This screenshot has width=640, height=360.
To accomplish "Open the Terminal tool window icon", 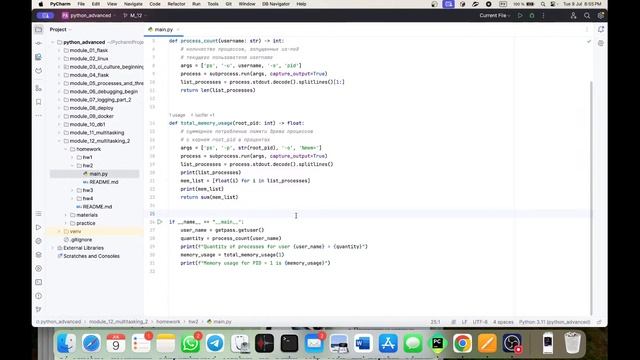I will coord(38,282).
